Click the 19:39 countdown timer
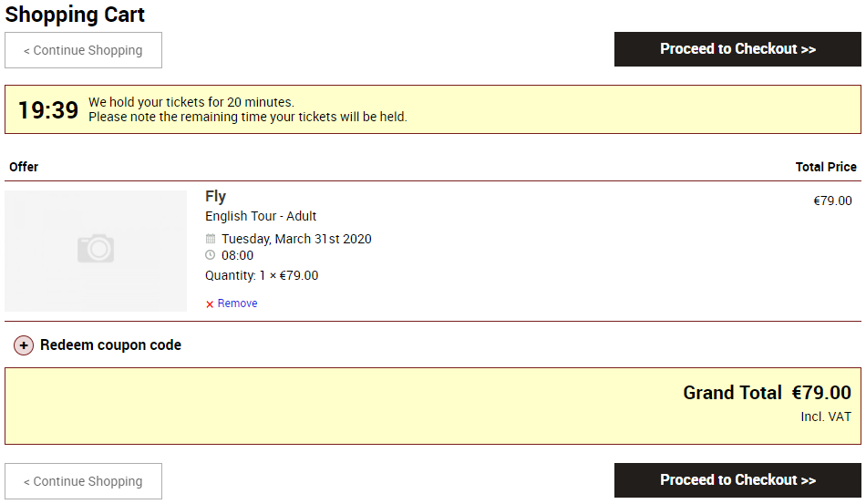Viewport: 866px width, 504px height. [x=48, y=110]
